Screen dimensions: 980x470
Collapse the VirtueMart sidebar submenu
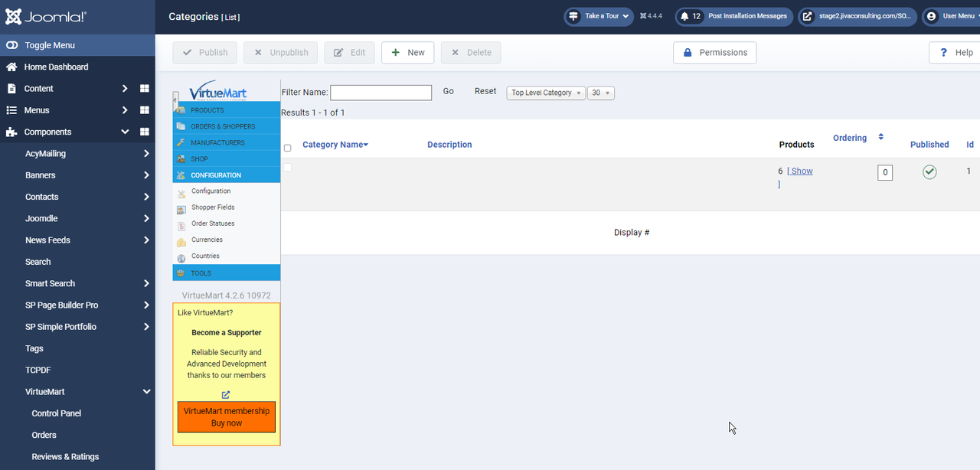(146, 392)
